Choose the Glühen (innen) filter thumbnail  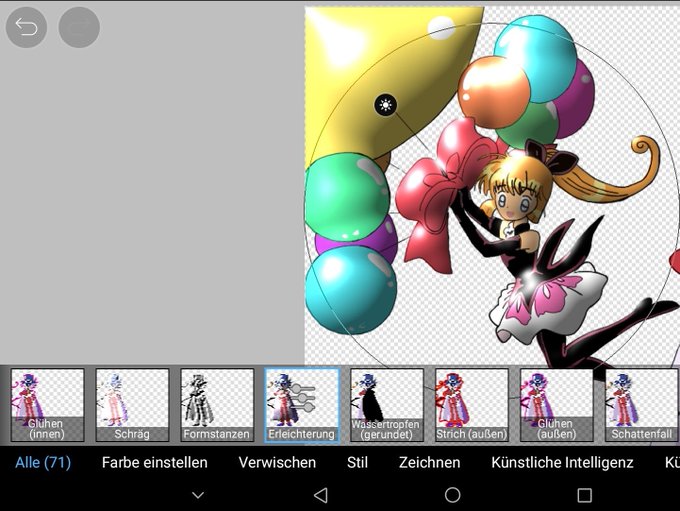[x=47, y=405]
